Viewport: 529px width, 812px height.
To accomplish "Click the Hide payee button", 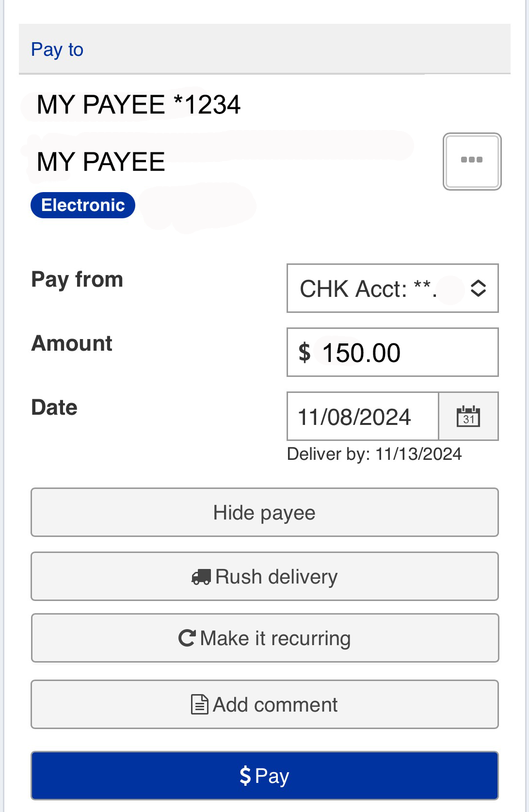I will (264, 512).
